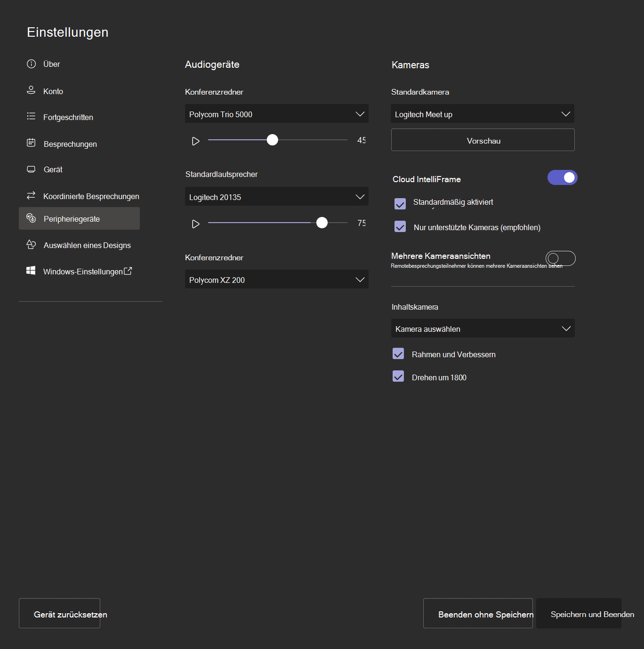
Task: Open the Polycom XZ 200 dropdown
Action: [x=277, y=279]
